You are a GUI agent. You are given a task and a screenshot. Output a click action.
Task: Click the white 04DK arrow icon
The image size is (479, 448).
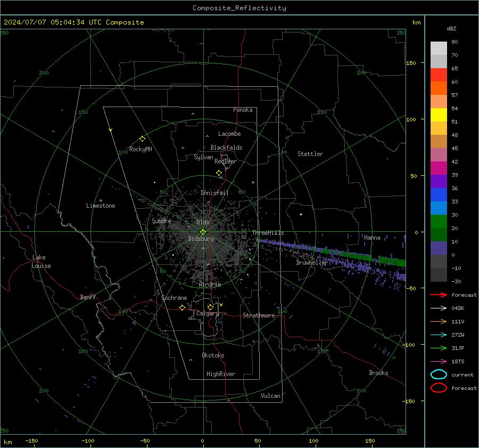pos(439,308)
